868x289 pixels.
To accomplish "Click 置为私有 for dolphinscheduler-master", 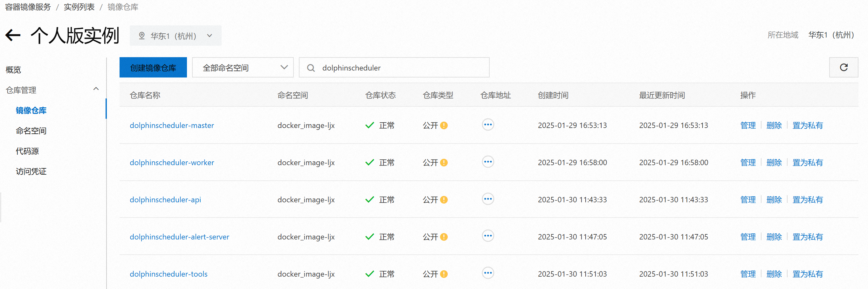I will pos(808,125).
